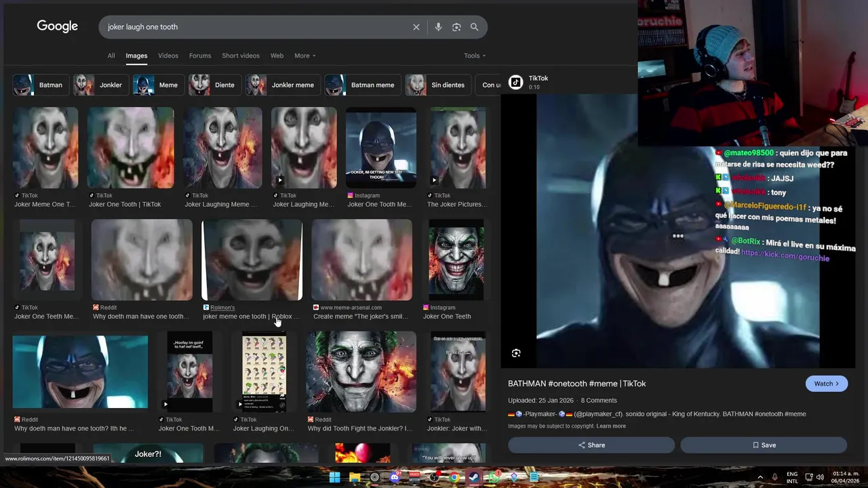The height and width of the screenshot is (488, 868).
Task: Click the ENG INTL language indicator
Action: [792, 477]
